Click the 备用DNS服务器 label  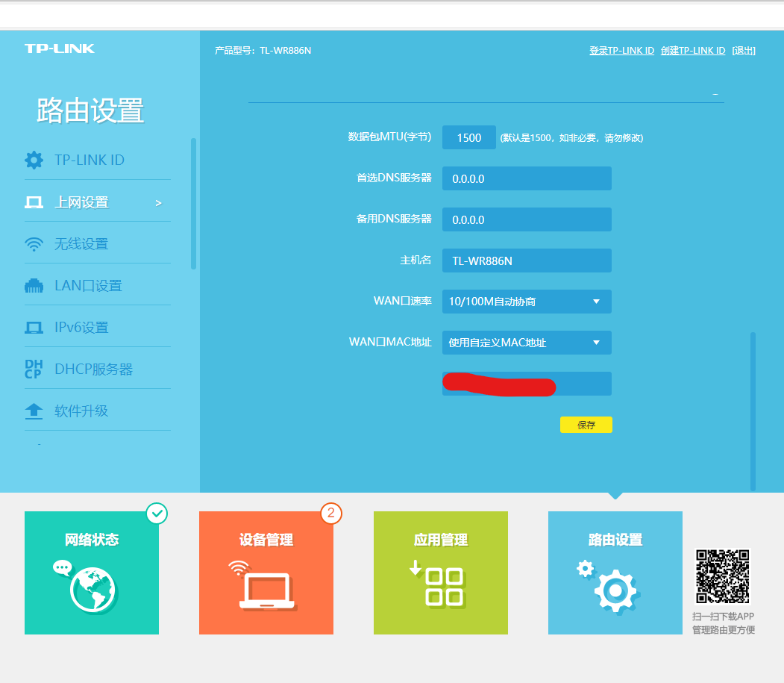coord(394,219)
